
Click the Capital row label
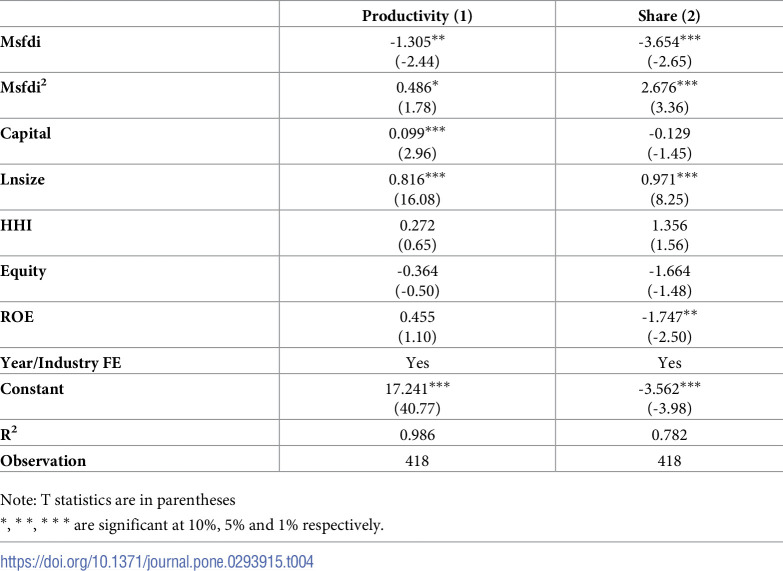(25, 133)
